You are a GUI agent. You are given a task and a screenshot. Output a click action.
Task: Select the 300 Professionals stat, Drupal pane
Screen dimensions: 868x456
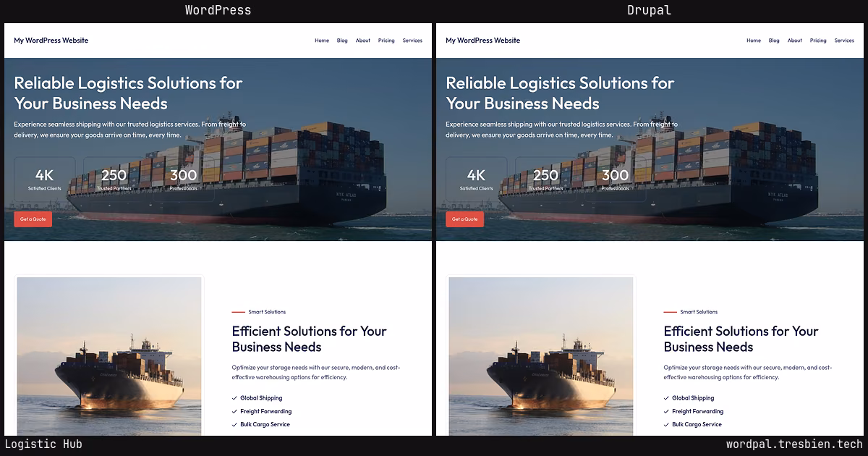pos(615,179)
